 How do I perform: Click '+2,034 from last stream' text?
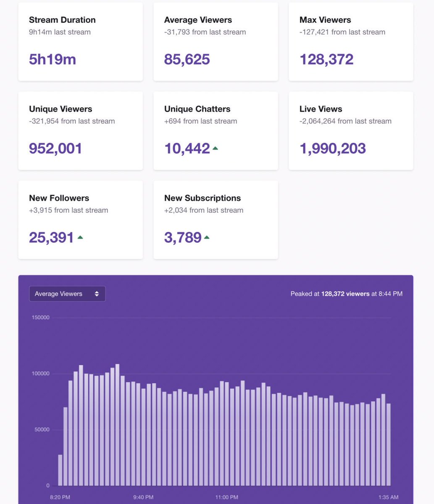point(204,210)
